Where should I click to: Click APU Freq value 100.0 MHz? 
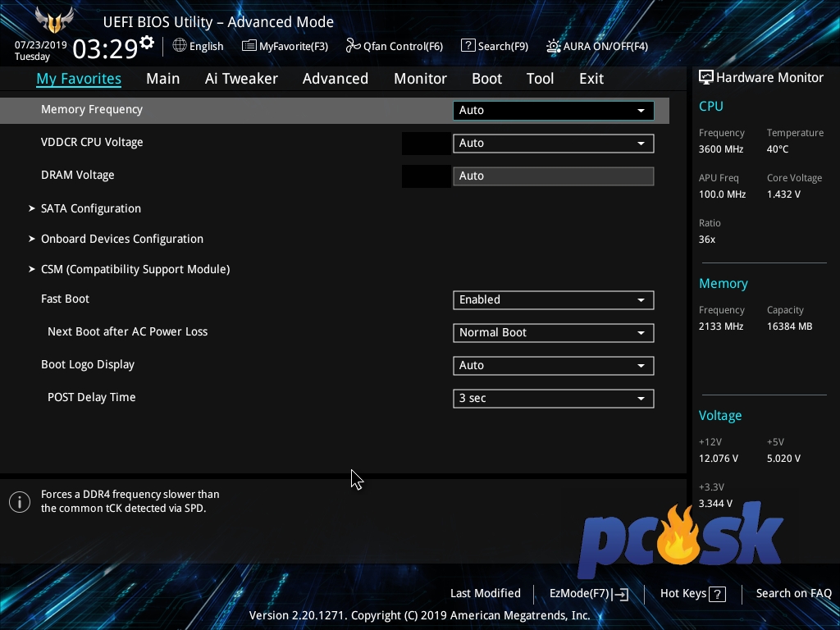pos(722,194)
